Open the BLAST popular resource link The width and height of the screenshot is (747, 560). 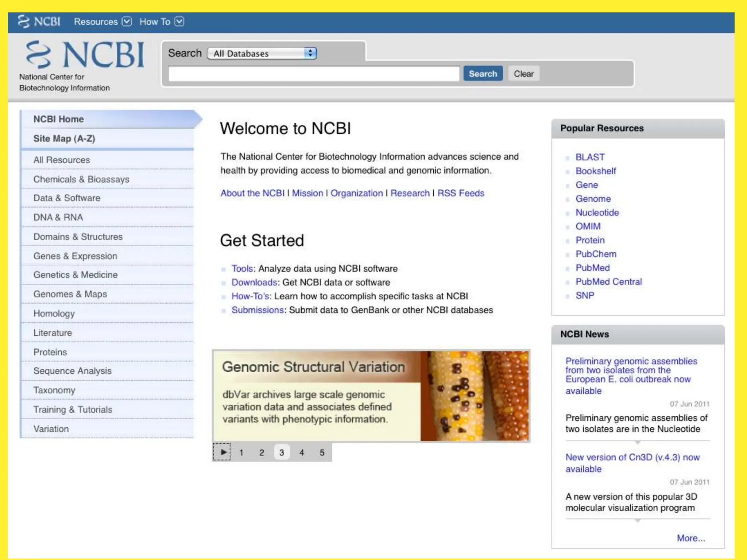click(x=590, y=157)
